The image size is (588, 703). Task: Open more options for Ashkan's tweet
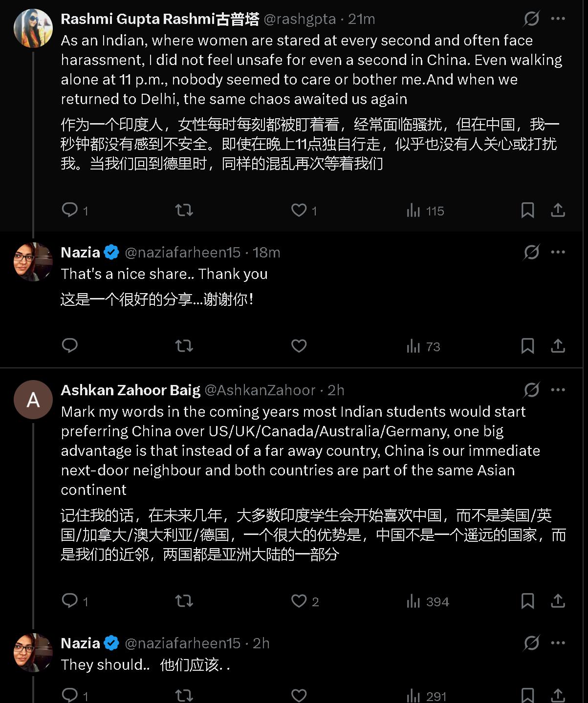pyautogui.click(x=558, y=390)
